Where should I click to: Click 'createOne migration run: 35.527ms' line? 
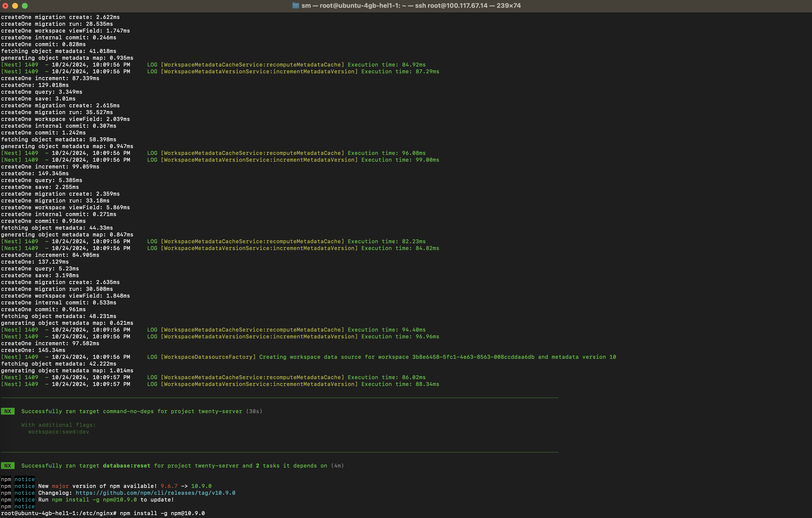[x=57, y=112]
